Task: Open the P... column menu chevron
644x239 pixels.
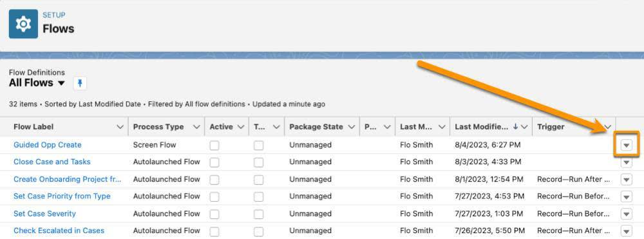Action: [x=387, y=127]
